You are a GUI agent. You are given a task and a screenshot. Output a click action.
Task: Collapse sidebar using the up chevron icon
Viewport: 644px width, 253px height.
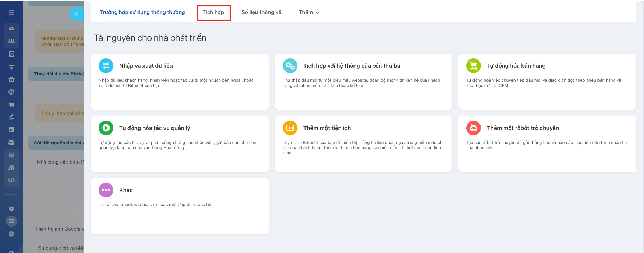(x=12, y=234)
